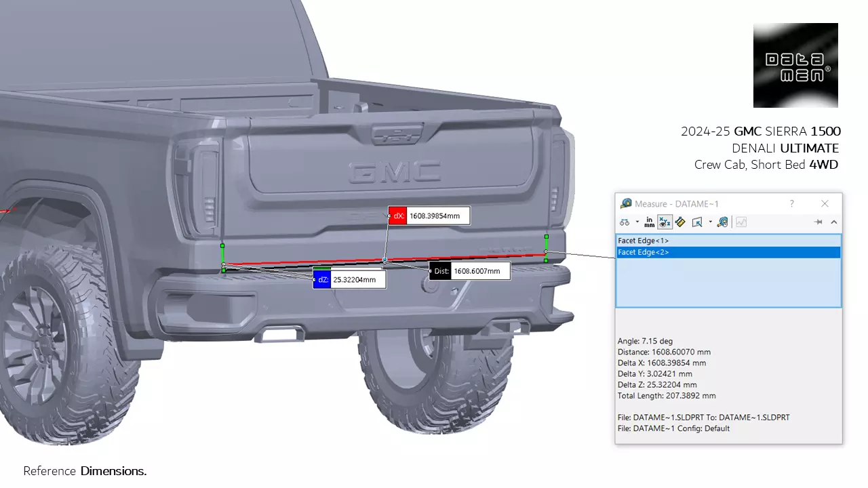The width and height of the screenshot is (868, 488).
Task: Toggle Show XYZ Measurements button
Action: (x=665, y=222)
